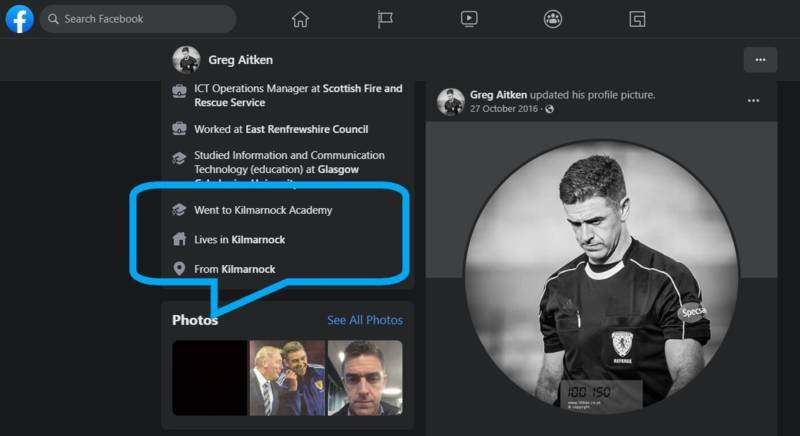
Task: Open the Kilmarnock Academy link
Action: point(285,210)
